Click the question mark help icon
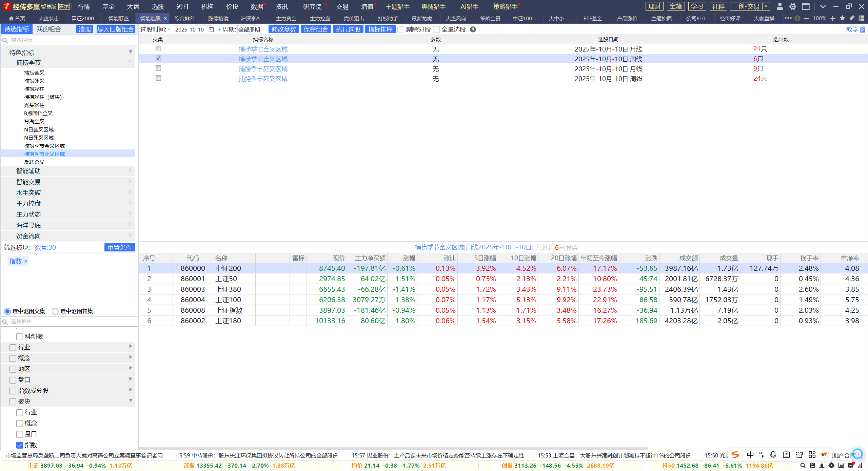Screen dimensions: 868x471 (x=473, y=29)
